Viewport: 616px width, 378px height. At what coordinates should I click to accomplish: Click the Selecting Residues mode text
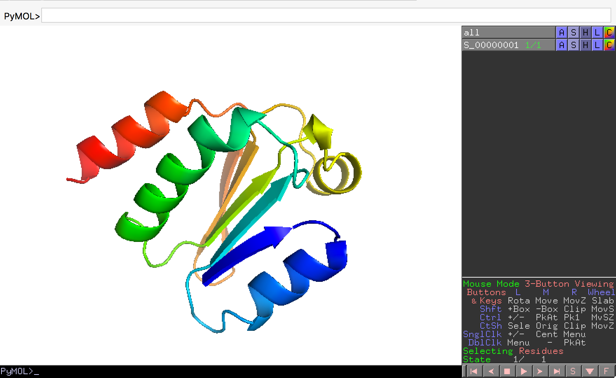click(513, 351)
